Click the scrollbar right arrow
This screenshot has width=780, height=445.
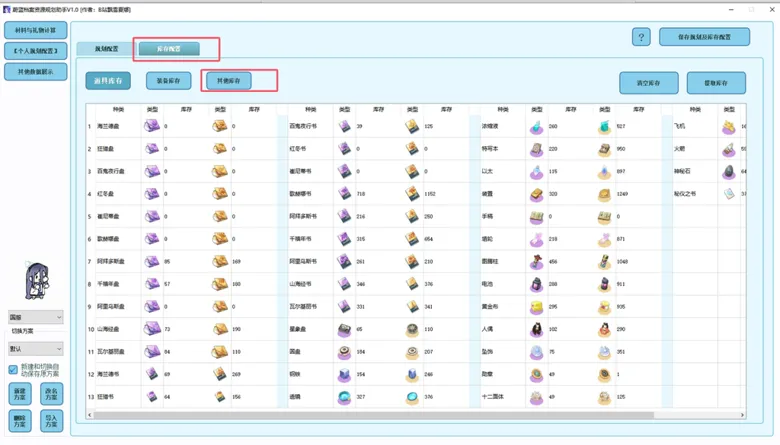[x=742, y=415]
